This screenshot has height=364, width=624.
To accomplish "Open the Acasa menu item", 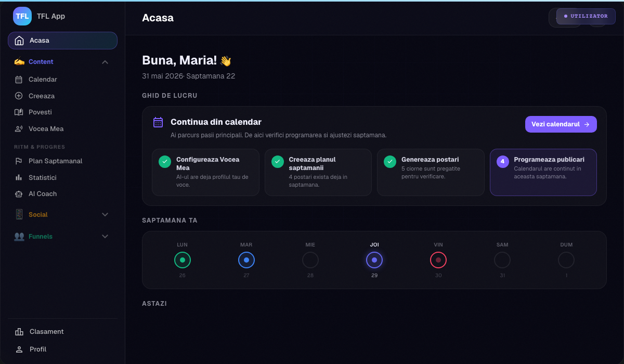I will coord(62,41).
